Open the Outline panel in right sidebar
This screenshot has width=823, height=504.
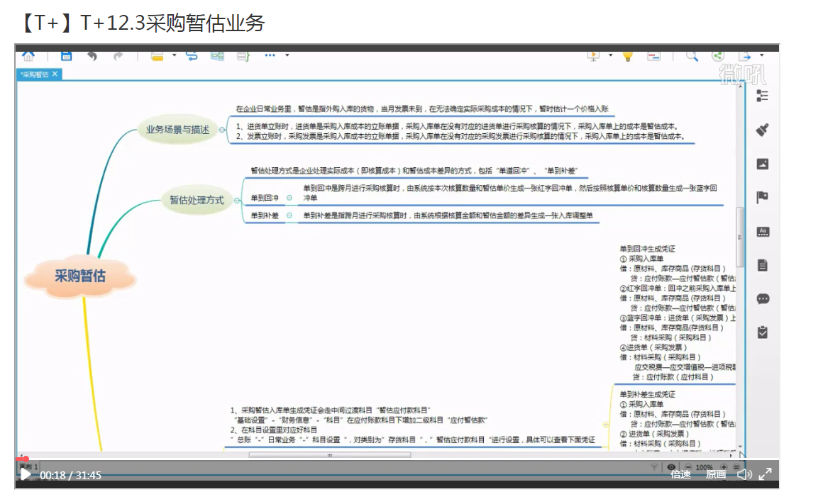pyautogui.click(x=763, y=96)
